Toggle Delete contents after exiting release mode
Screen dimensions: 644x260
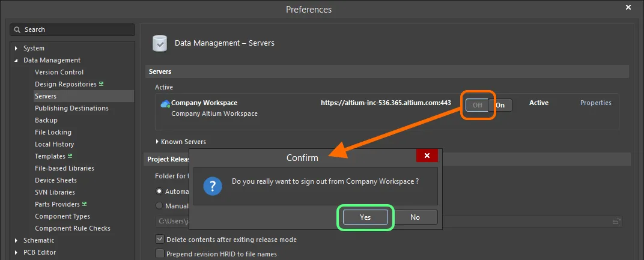pos(159,239)
